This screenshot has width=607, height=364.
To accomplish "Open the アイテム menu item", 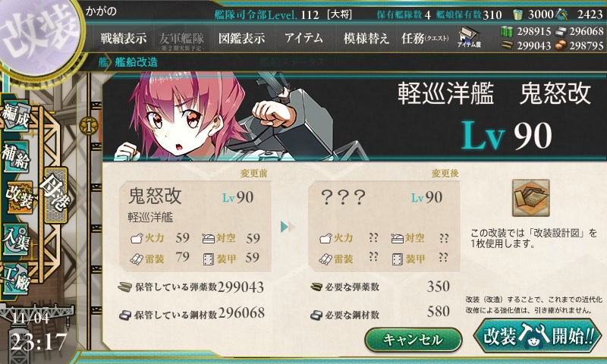I will click(x=304, y=38).
